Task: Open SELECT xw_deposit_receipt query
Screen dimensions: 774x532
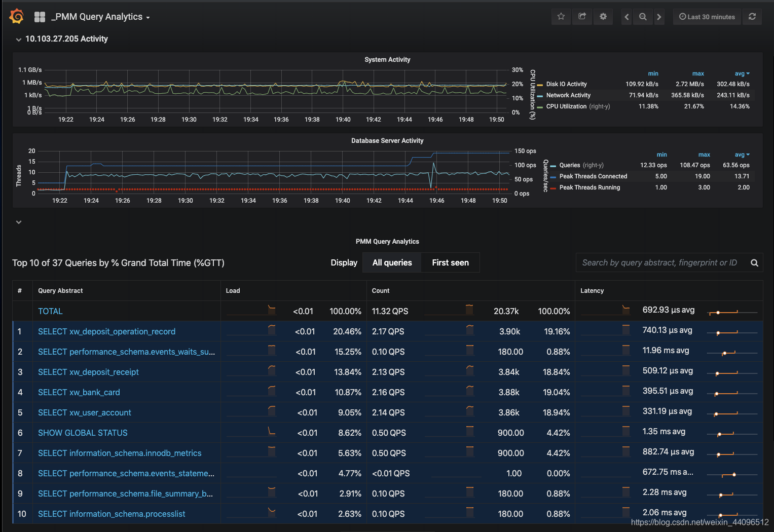Action: (x=88, y=372)
